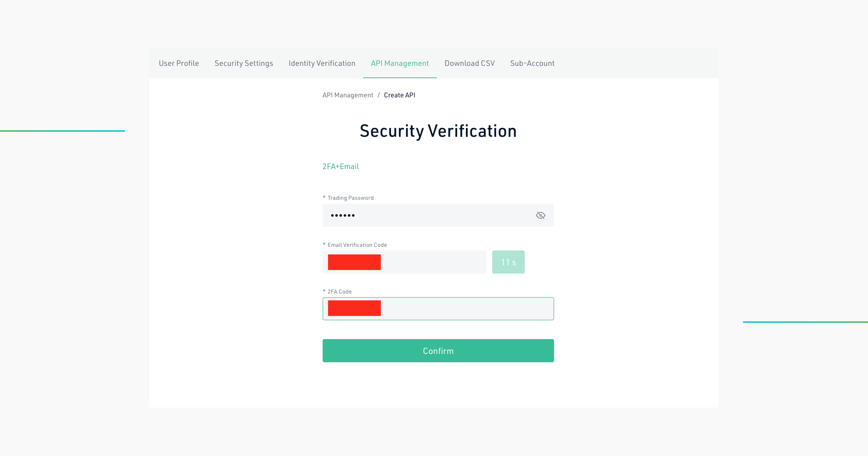Image resolution: width=868 pixels, height=456 pixels.
Task: Click the API Management breadcrumb link
Action: point(347,95)
